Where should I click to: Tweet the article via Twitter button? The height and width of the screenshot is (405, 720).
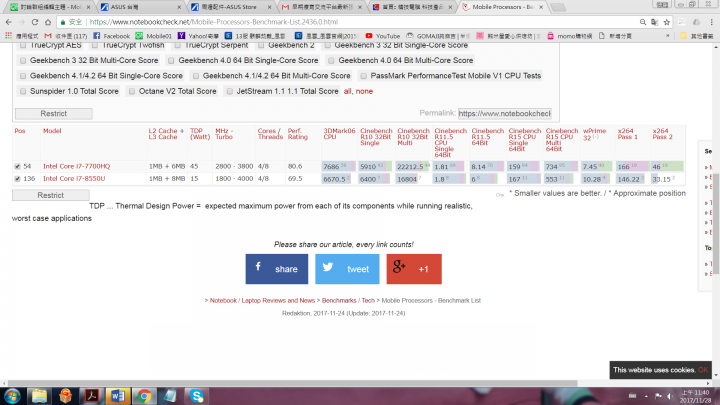pyautogui.click(x=347, y=269)
